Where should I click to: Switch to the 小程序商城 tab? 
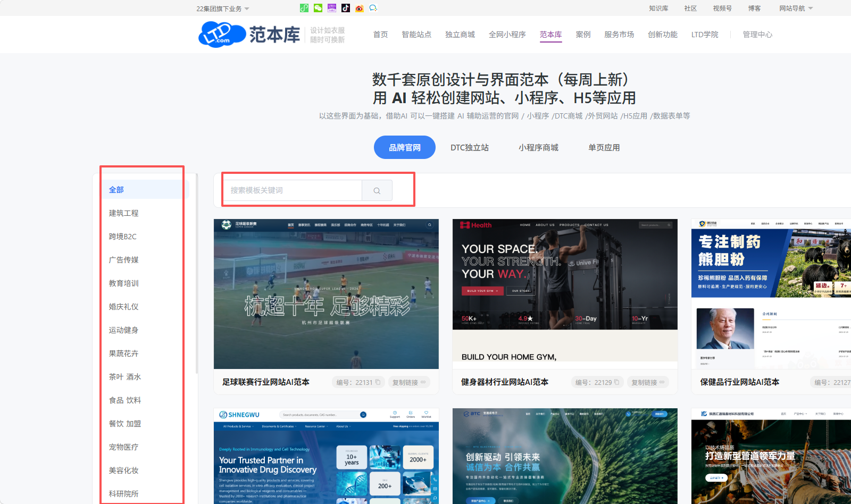pos(538,147)
